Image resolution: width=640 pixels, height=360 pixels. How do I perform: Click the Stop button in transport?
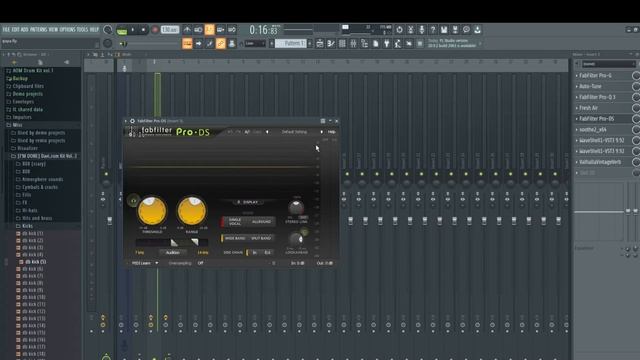click(143, 30)
